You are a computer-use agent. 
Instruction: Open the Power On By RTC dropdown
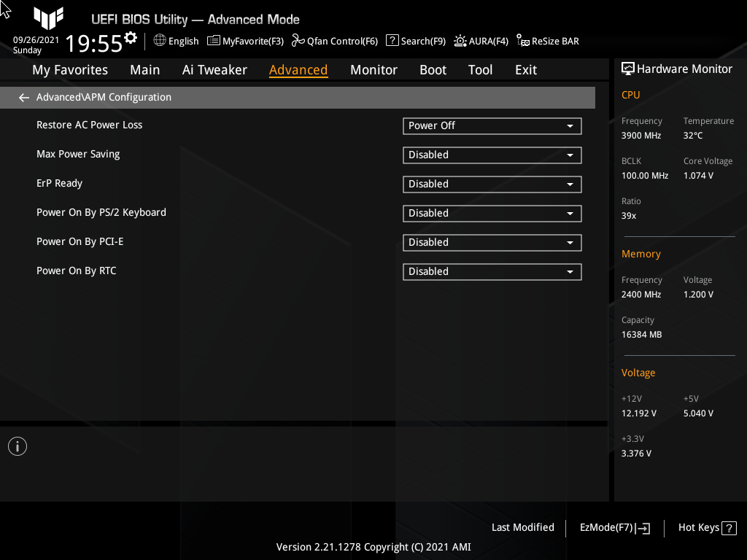(492, 271)
